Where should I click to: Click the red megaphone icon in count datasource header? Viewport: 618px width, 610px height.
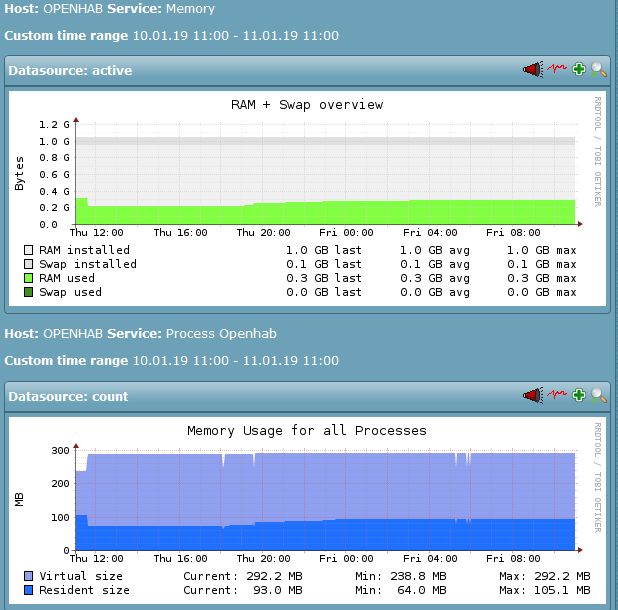532,396
